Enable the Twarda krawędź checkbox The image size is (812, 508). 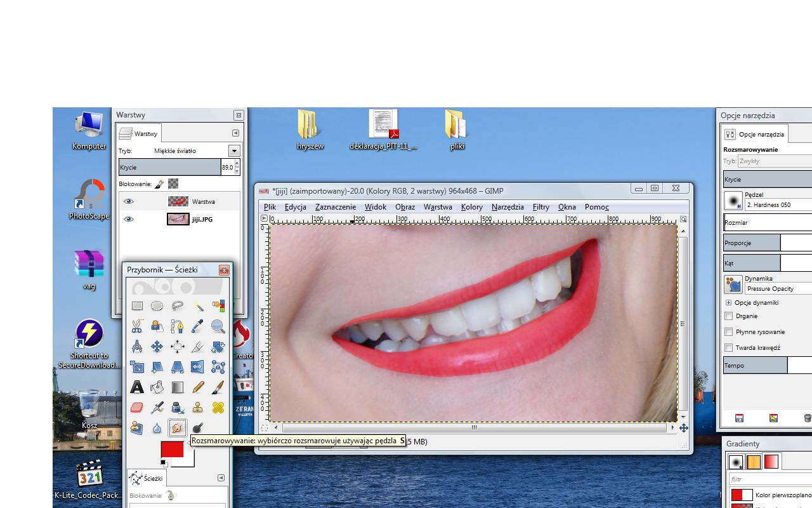click(x=729, y=347)
